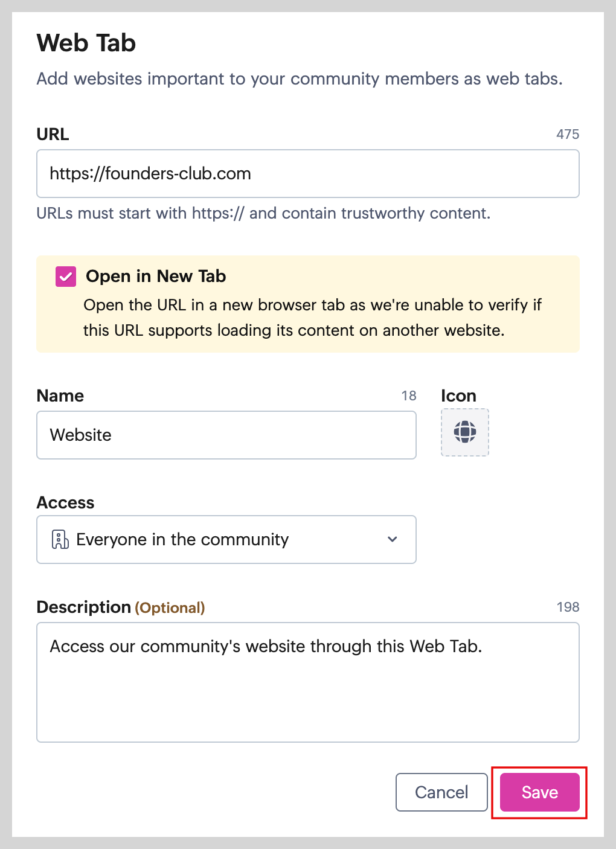This screenshot has width=616, height=849.
Task: Click the Web Tab dialog heading
Action: click(x=86, y=43)
